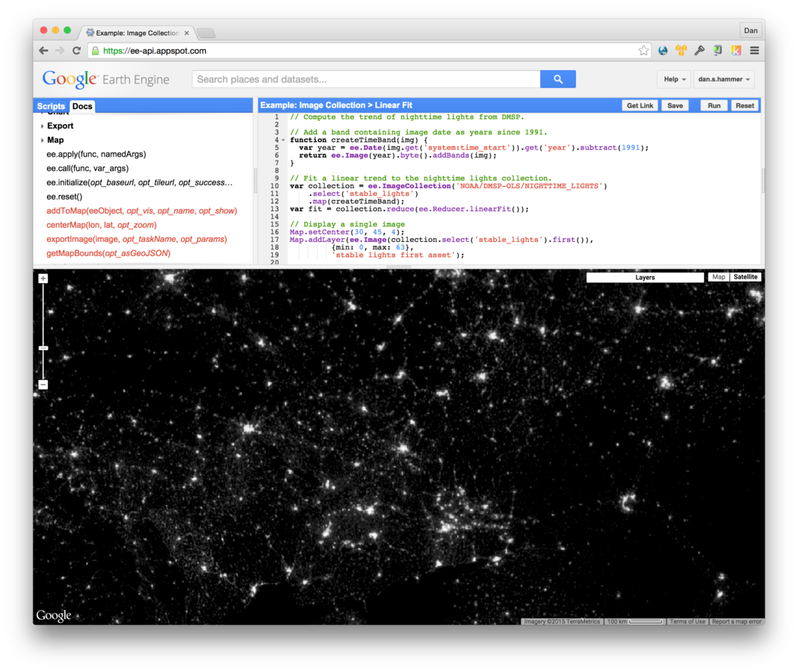Image resolution: width=798 pixels, height=672 pixels.
Task: Open exportImage doc entry
Action: 137,239
